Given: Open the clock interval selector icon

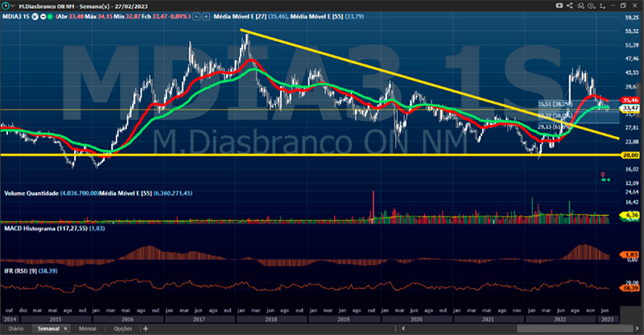Looking at the screenshot, I should [x=591, y=6].
